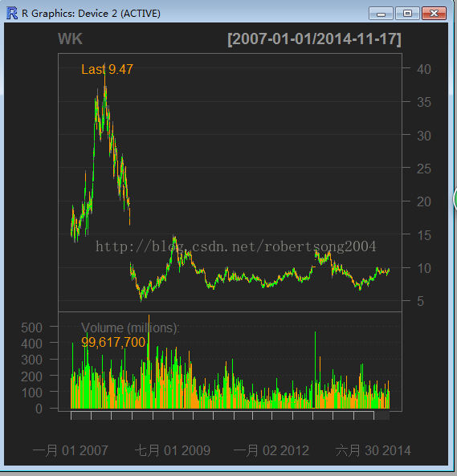Click the volume axis label 300

pos(31,360)
